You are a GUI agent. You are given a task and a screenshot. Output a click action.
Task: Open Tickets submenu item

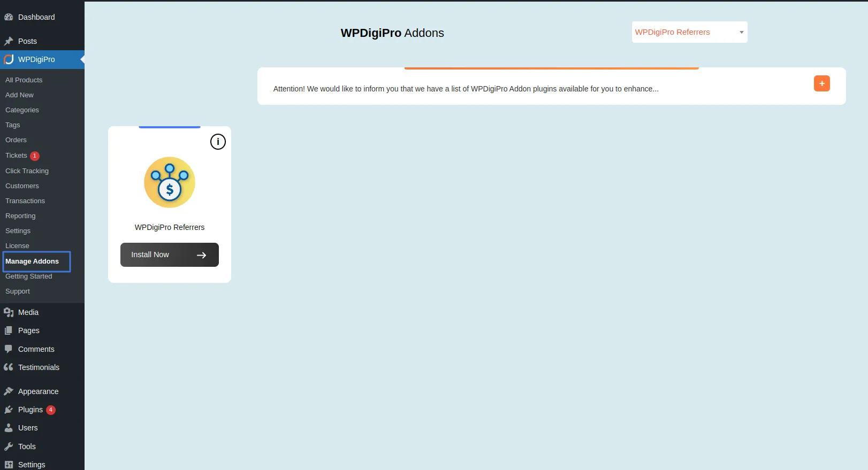pos(16,155)
